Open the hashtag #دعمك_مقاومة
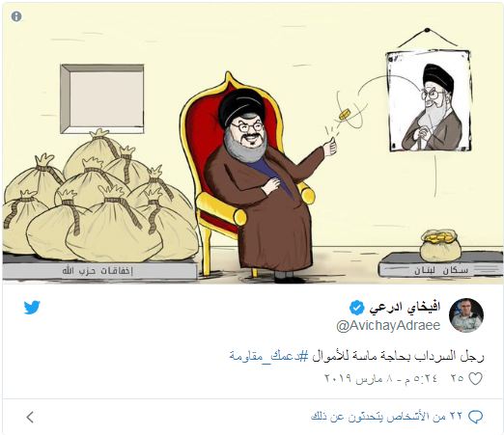504x435 pixels. (269, 356)
